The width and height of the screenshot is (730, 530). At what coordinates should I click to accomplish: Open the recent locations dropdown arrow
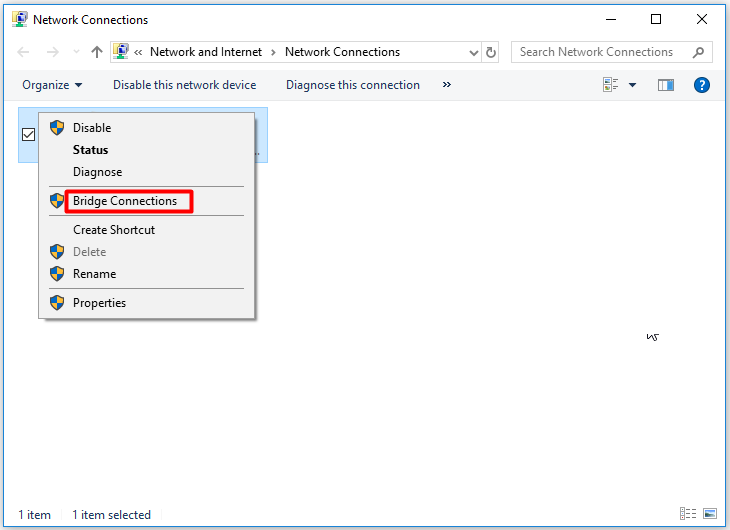click(76, 52)
